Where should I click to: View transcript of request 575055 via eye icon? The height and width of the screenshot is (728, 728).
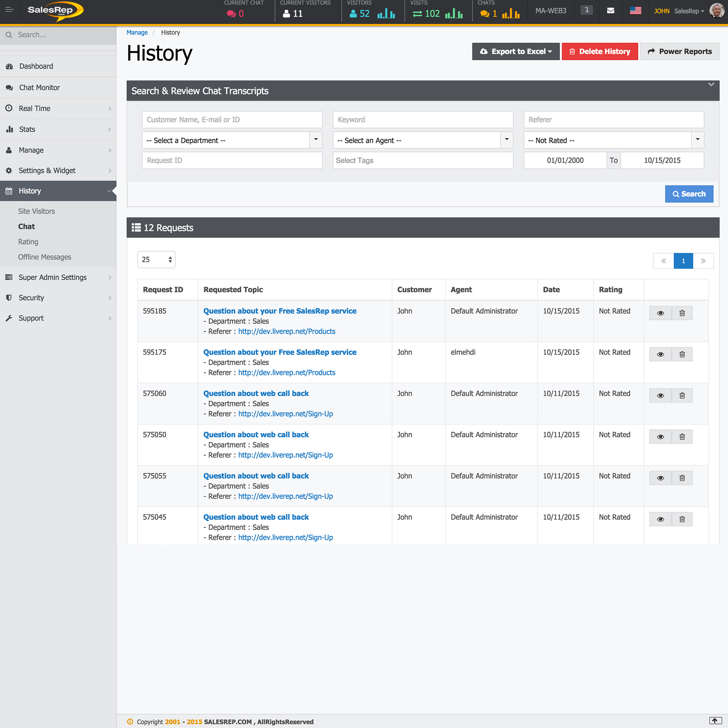coord(661,478)
